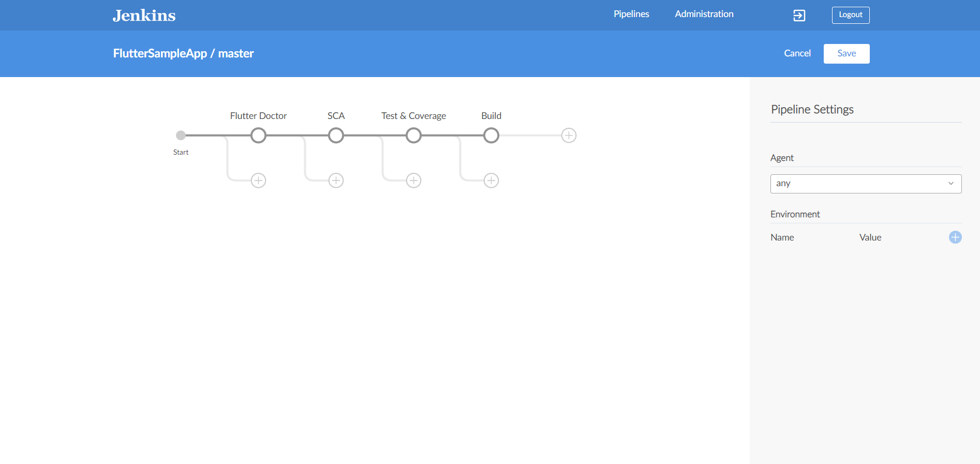Add a new environment variable
The image size is (980, 464).
955,237
